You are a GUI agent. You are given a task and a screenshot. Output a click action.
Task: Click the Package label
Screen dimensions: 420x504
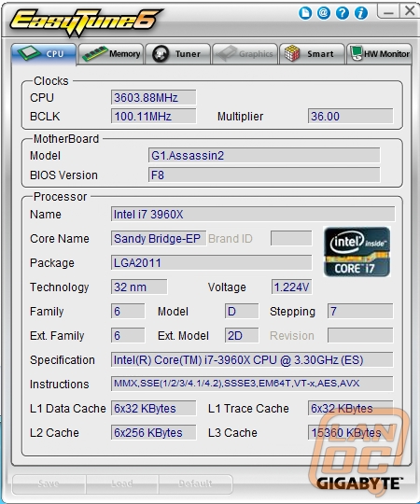point(52,263)
